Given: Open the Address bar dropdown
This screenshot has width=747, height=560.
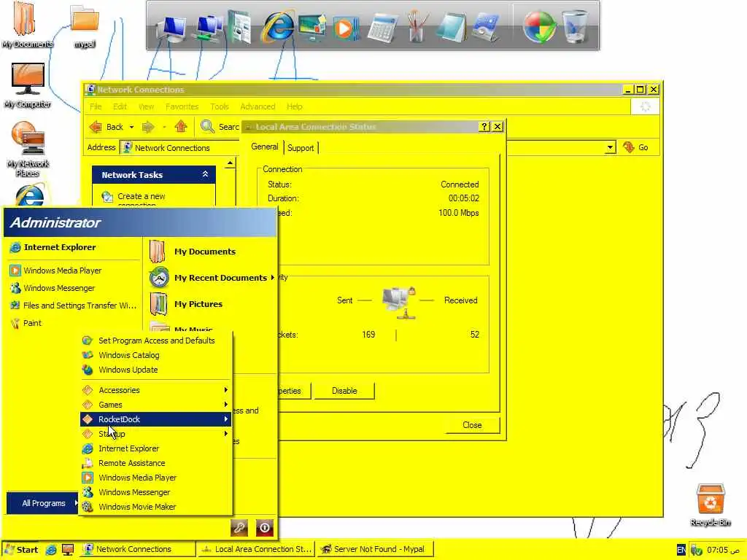Looking at the screenshot, I should [611, 147].
